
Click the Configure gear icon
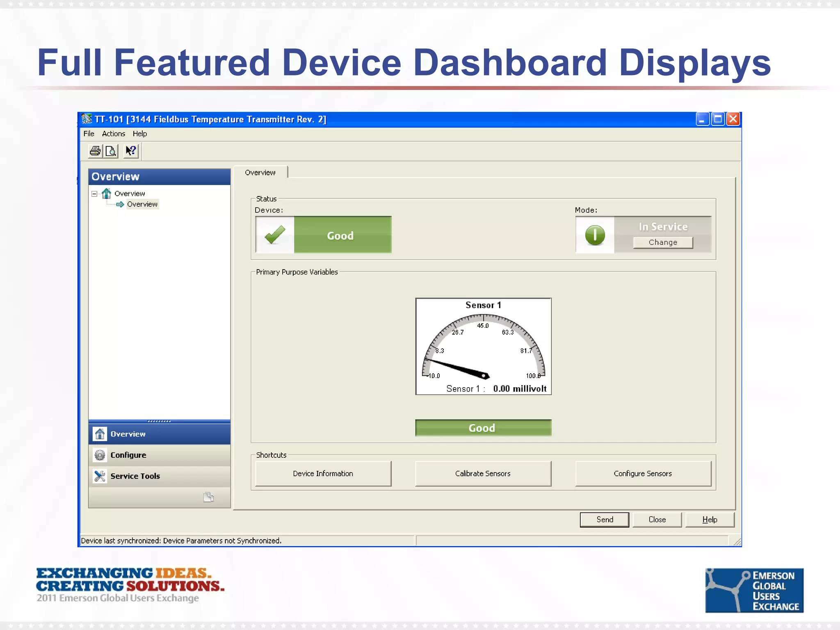pyautogui.click(x=100, y=455)
